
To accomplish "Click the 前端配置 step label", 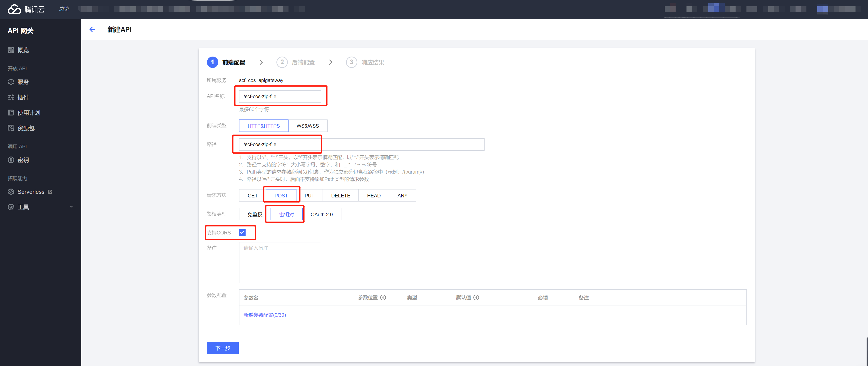I will (234, 62).
